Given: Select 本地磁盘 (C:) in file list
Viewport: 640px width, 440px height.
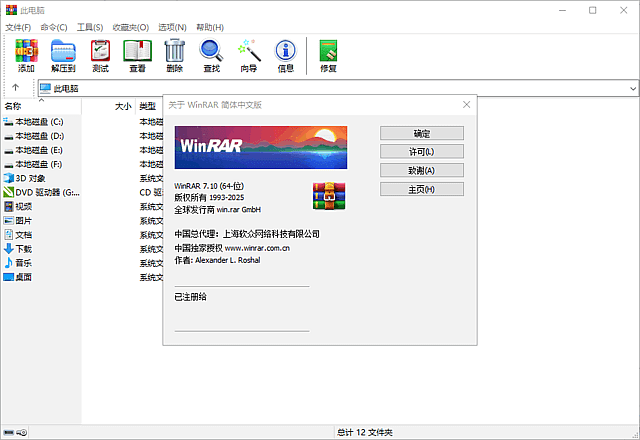Looking at the screenshot, I should [x=39, y=121].
